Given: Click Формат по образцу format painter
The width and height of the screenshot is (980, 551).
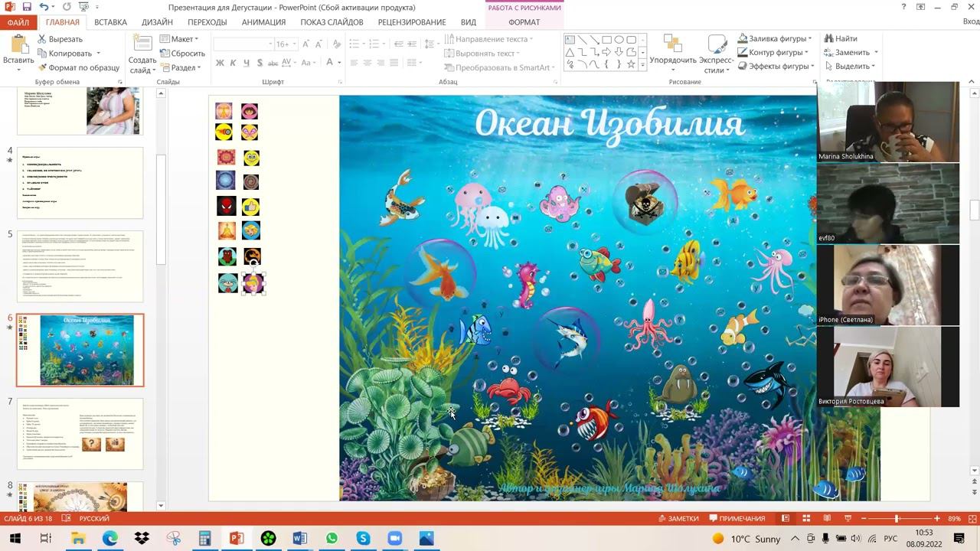Looking at the screenshot, I should tap(78, 67).
